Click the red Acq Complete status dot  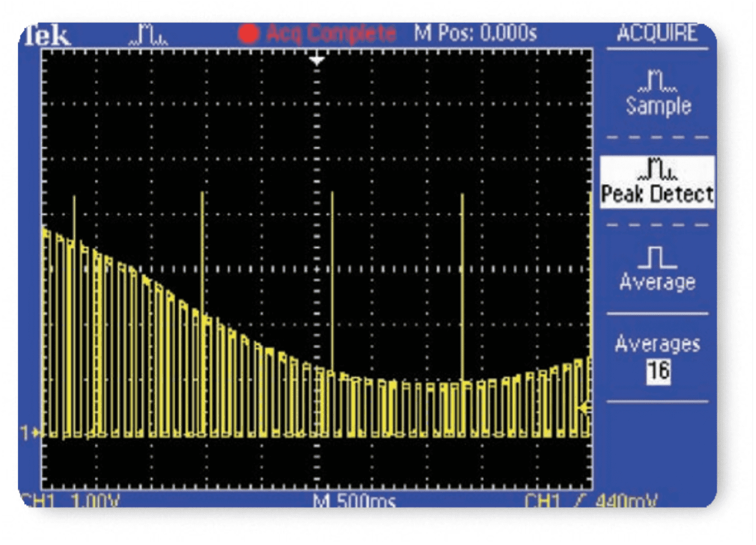coord(248,34)
